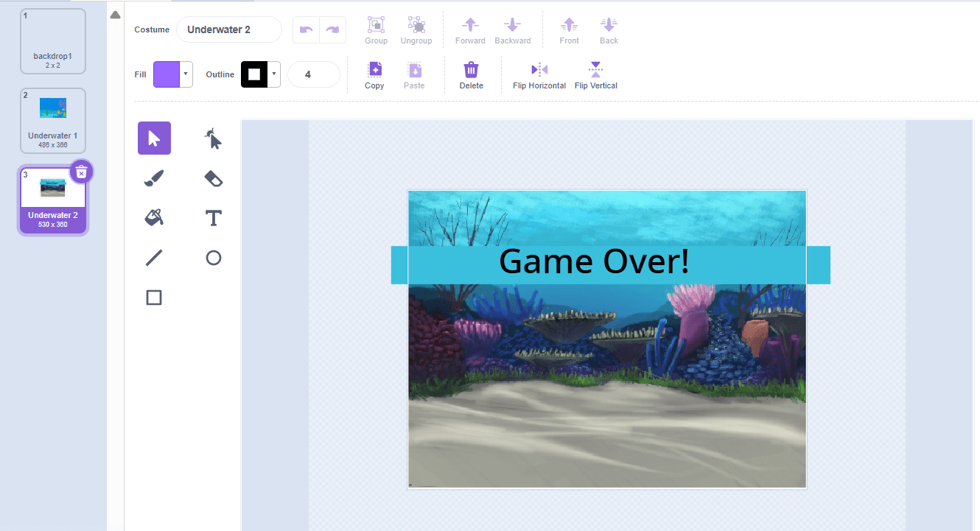Switch to the Reshape tool
Viewport: 980px width, 531px height.
tap(213, 138)
